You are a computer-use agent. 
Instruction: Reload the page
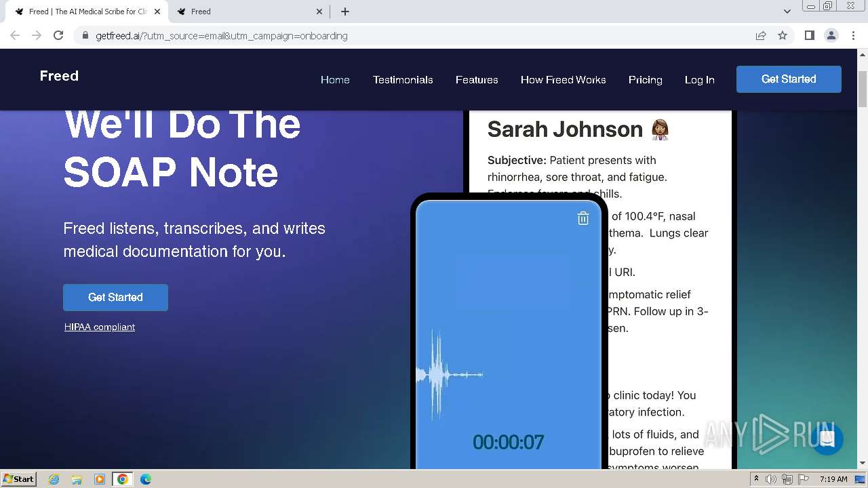click(58, 35)
